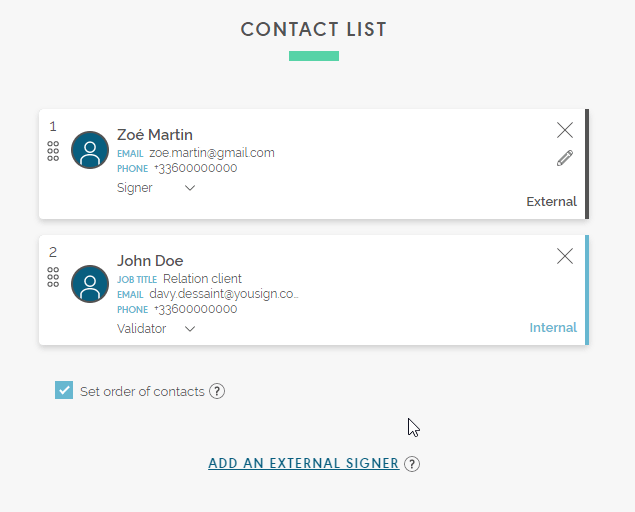This screenshot has width=635, height=512.
Task: Expand the chevron next to Validator
Action: tap(190, 329)
